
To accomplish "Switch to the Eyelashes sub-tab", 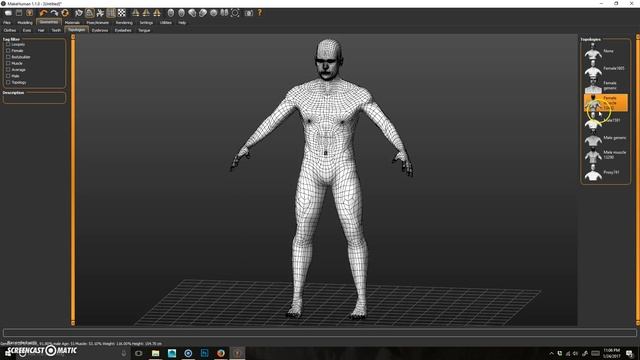I will 123,30.
